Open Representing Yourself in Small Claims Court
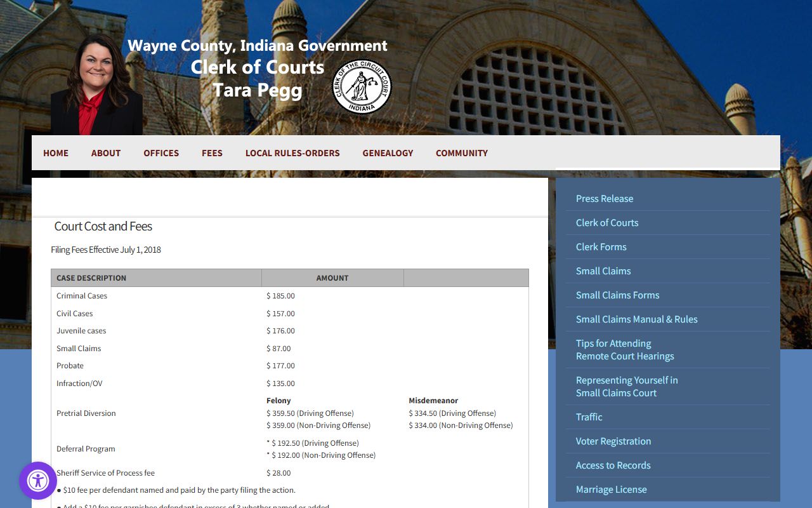Image resolution: width=812 pixels, height=508 pixels. (x=627, y=387)
